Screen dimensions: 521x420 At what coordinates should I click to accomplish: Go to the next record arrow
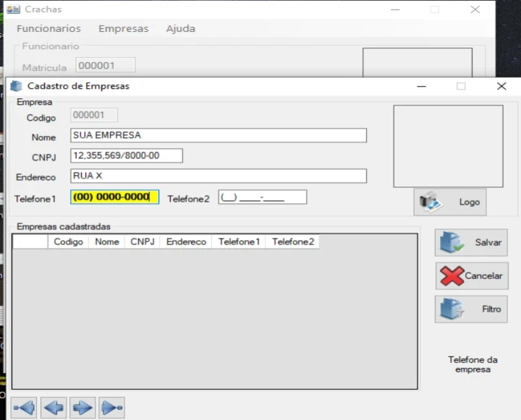point(82,408)
